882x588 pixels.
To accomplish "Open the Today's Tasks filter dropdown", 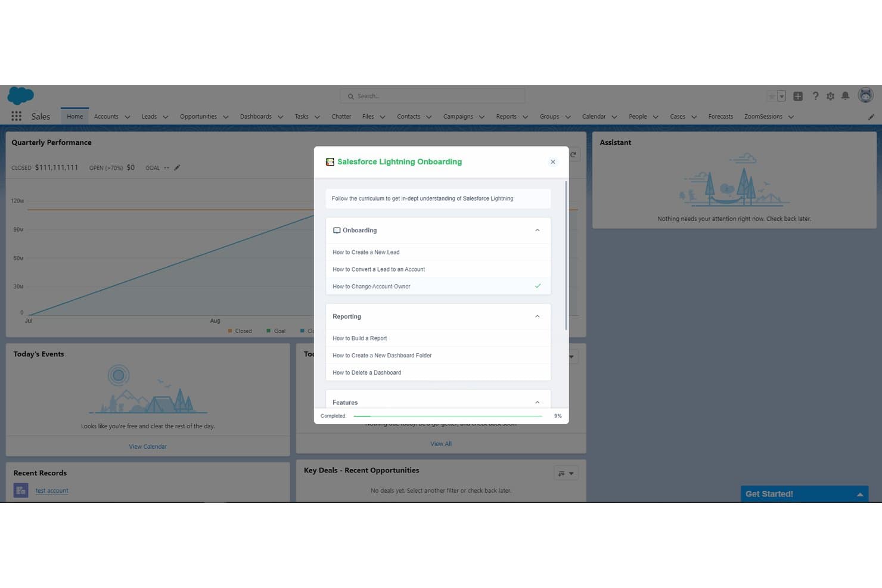I will pos(571,357).
